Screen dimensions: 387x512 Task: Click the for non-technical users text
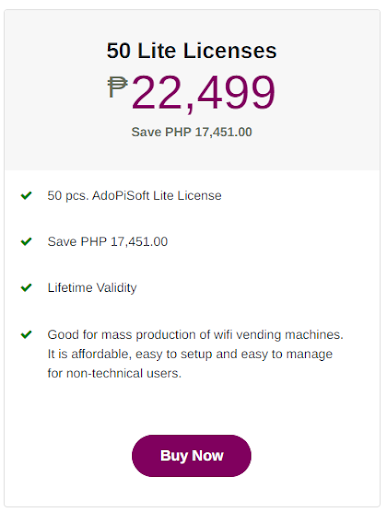click(x=114, y=373)
